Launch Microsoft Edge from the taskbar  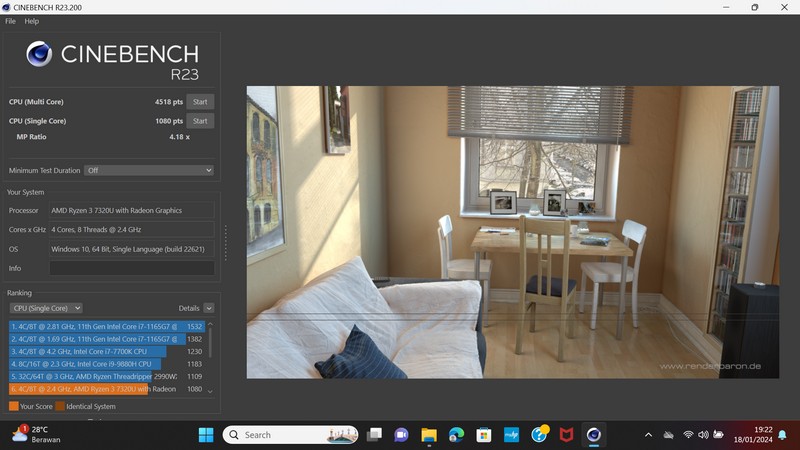tap(456, 434)
